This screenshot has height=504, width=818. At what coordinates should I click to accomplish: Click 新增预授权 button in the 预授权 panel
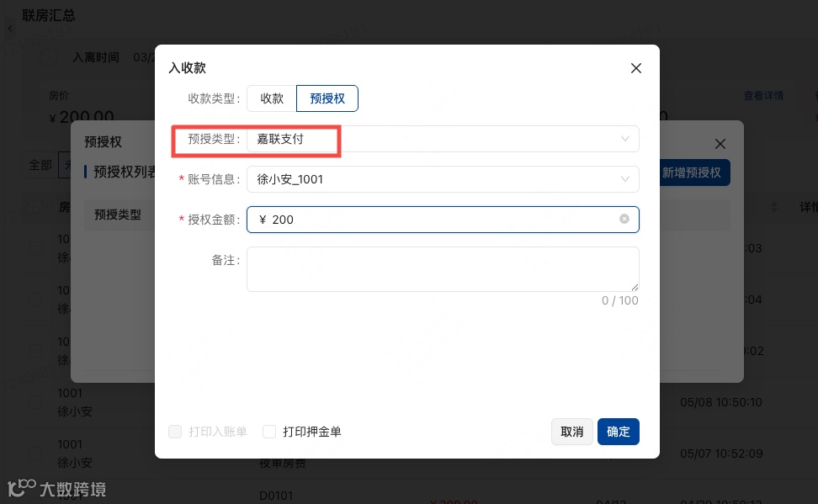pyautogui.click(x=695, y=172)
